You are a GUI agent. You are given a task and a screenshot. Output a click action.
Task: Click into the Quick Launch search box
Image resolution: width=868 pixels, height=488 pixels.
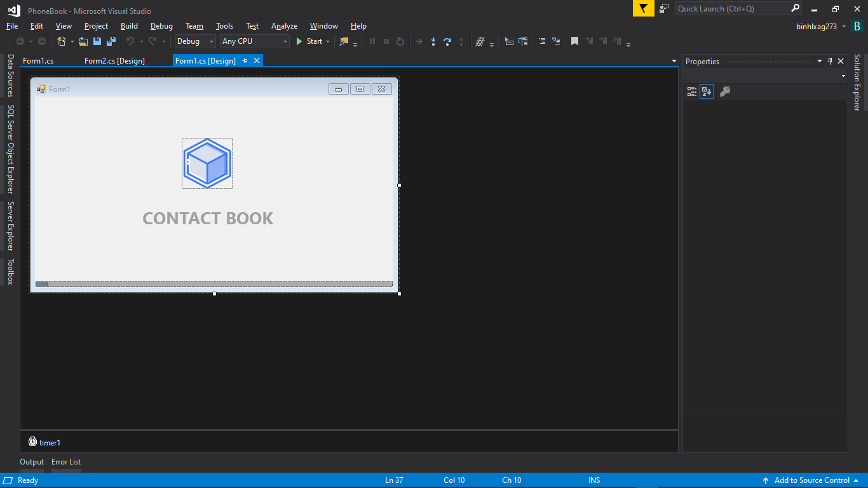point(732,8)
